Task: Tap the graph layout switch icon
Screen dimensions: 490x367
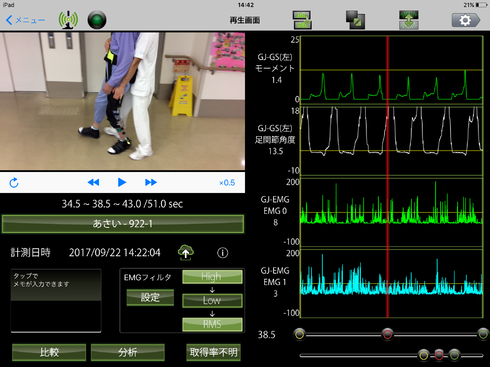Action: (302, 20)
